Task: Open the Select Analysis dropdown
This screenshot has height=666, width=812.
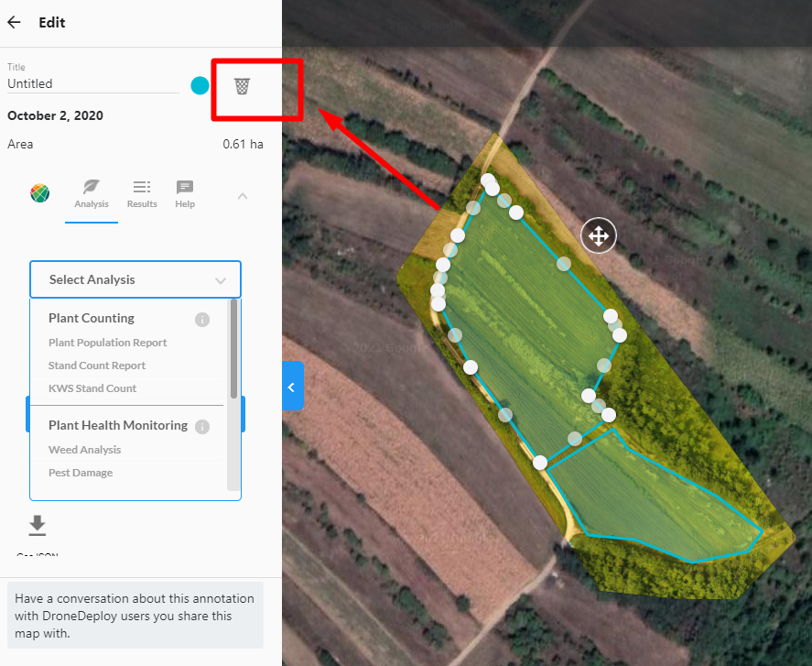Action: point(135,279)
